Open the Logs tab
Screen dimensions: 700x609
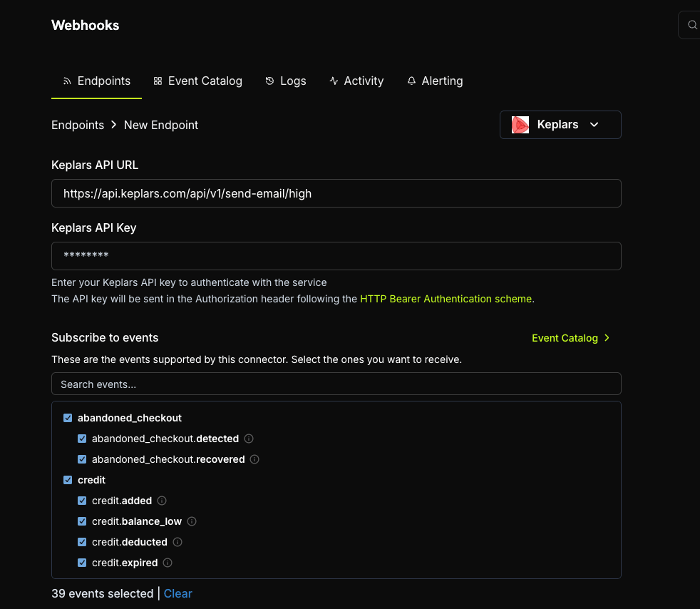[286, 81]
